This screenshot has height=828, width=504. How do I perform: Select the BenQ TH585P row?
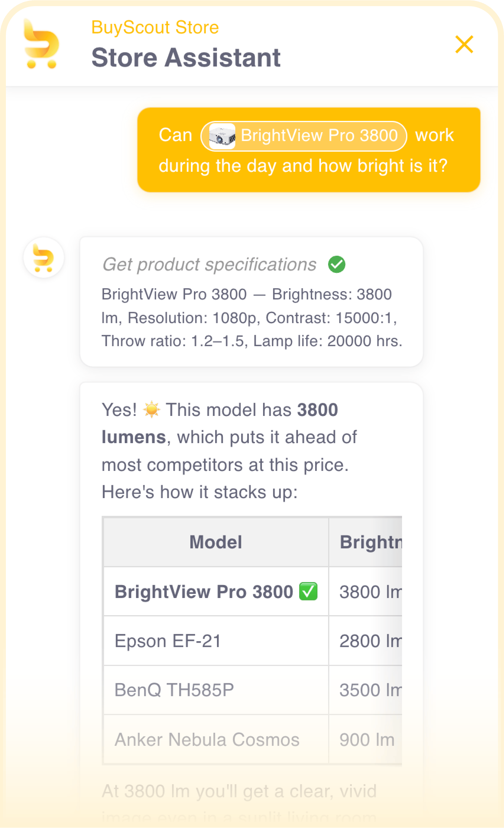click(252, 690)
